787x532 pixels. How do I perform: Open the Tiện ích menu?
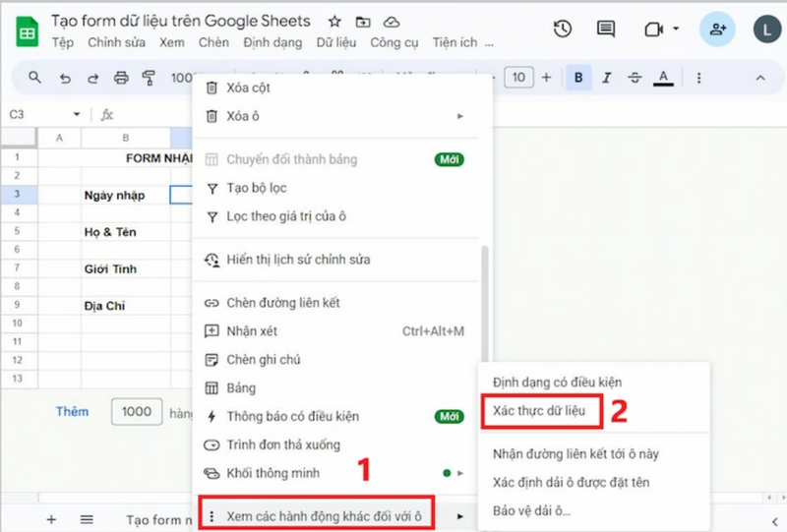pos(454,42)
